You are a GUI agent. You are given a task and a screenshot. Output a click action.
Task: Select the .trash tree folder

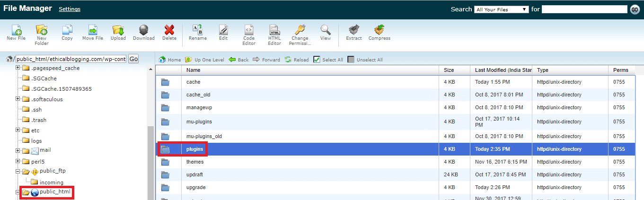(39, 120)
